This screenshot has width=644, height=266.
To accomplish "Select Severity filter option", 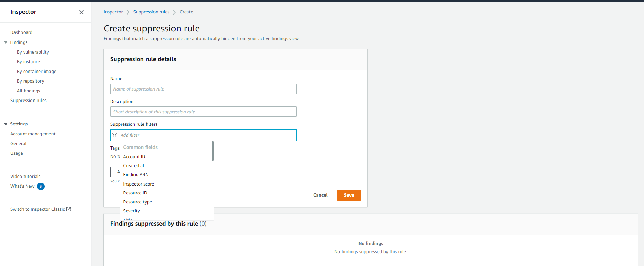I will click(x=166, y=211).
